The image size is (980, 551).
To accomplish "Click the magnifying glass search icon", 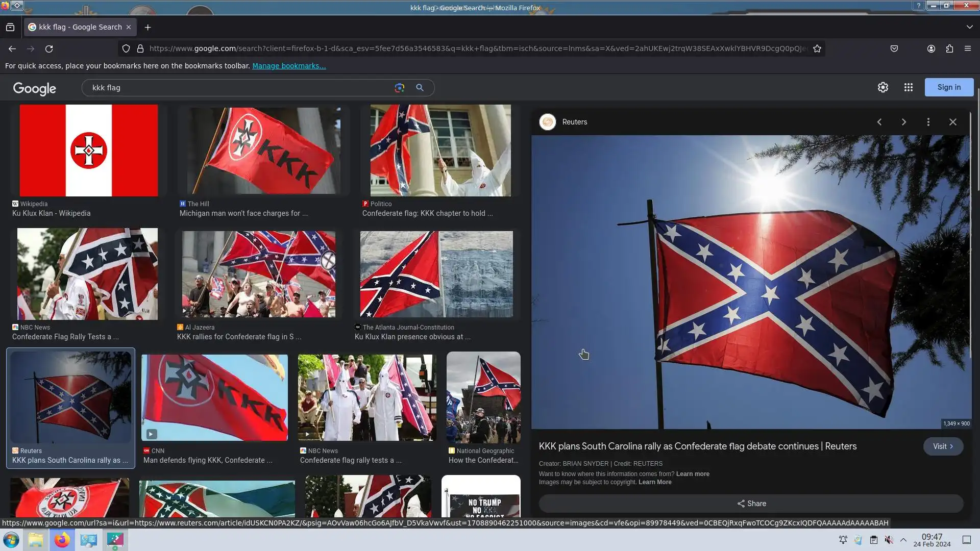I will pos(420,88).
